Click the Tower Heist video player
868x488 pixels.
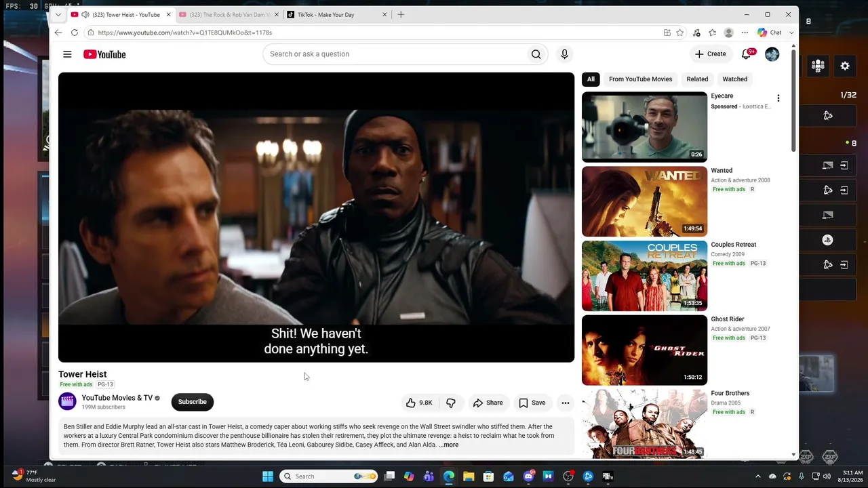tap(316, 218)
